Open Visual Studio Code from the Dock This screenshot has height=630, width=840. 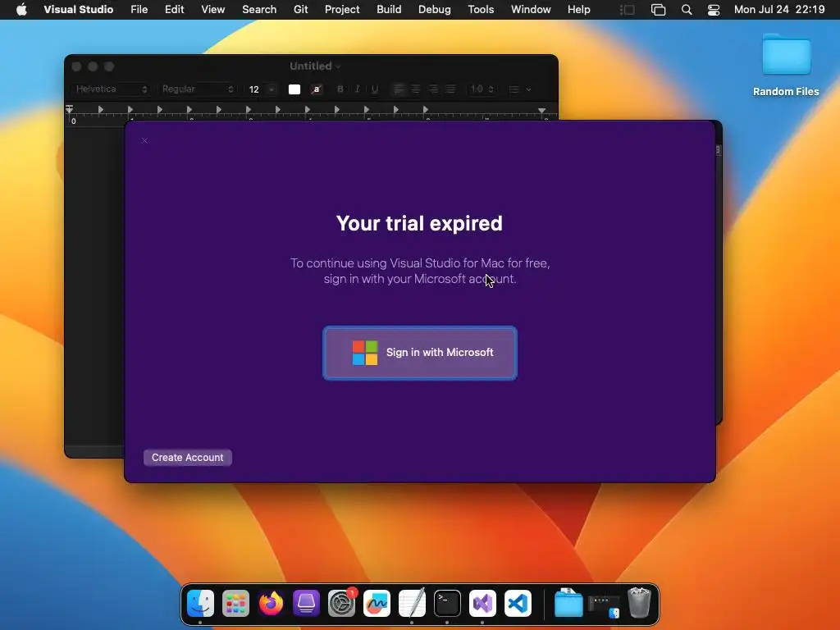(518, 603)
